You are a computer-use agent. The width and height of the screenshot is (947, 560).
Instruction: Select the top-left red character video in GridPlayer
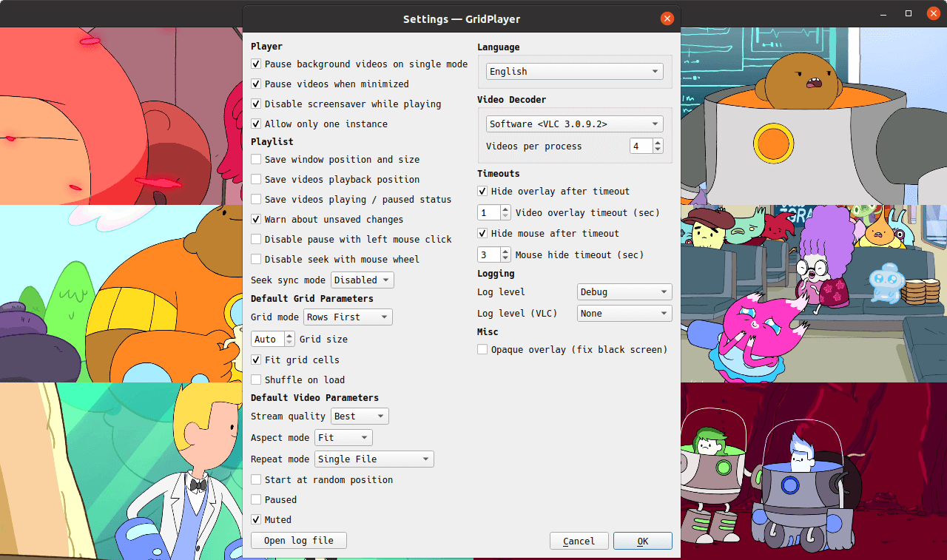click(x=121, y=116)
